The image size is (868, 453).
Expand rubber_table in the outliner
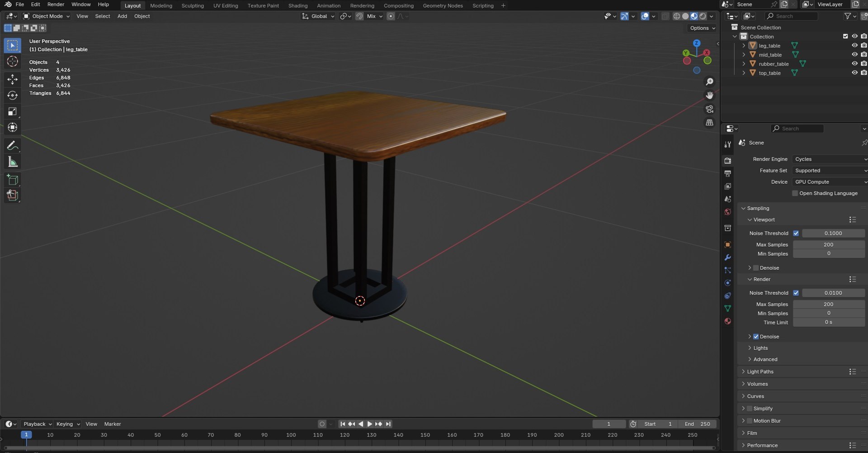coord(744,64)
